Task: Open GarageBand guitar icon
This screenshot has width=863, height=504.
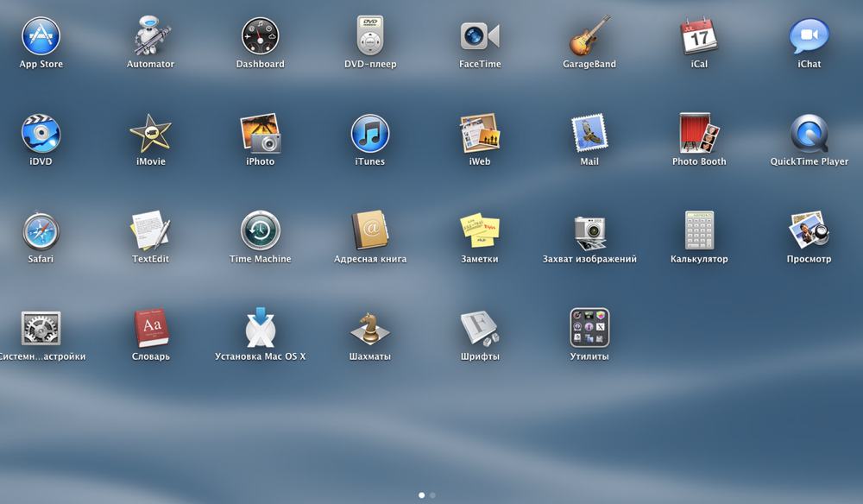Action: (x=589, y=36)
